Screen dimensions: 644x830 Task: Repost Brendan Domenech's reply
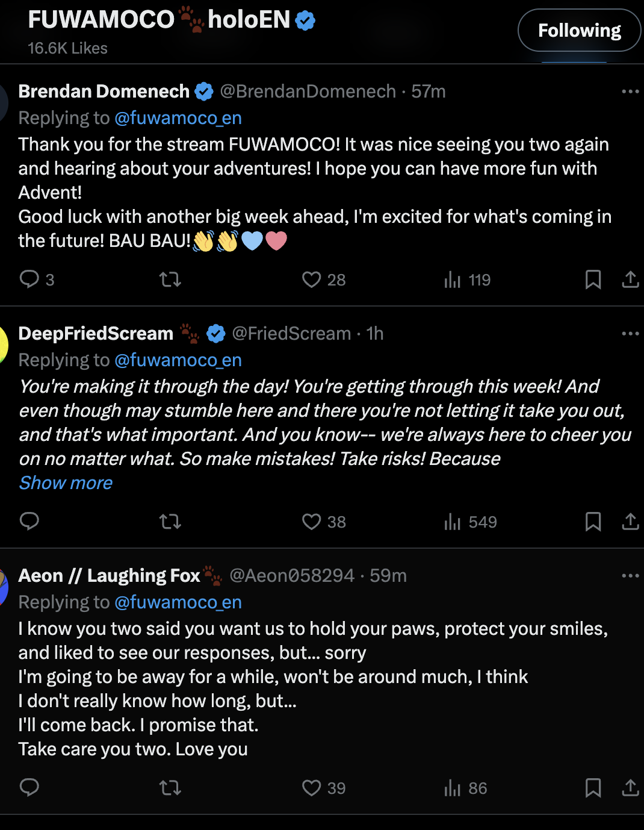point(170,279)
